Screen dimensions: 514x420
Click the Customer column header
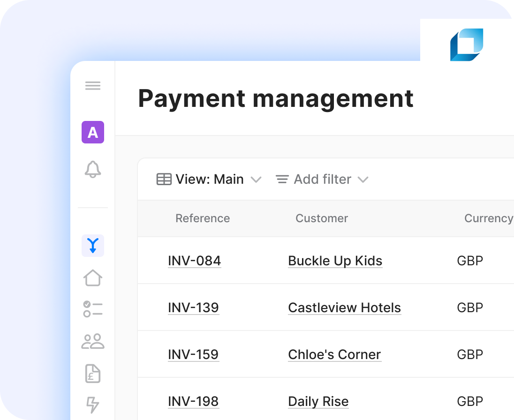pyautogui.click(x=322, y=218)
